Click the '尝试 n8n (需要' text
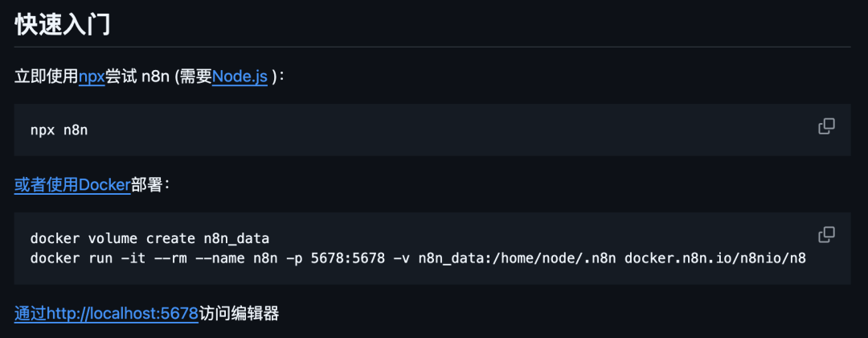868x338 pixels. tap(159, 76)
